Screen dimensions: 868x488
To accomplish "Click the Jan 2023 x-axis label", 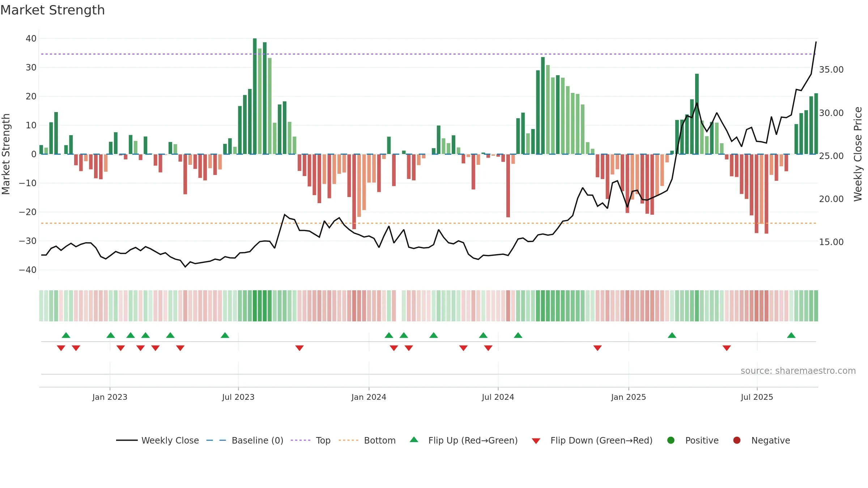I will (x=110, y=397).
